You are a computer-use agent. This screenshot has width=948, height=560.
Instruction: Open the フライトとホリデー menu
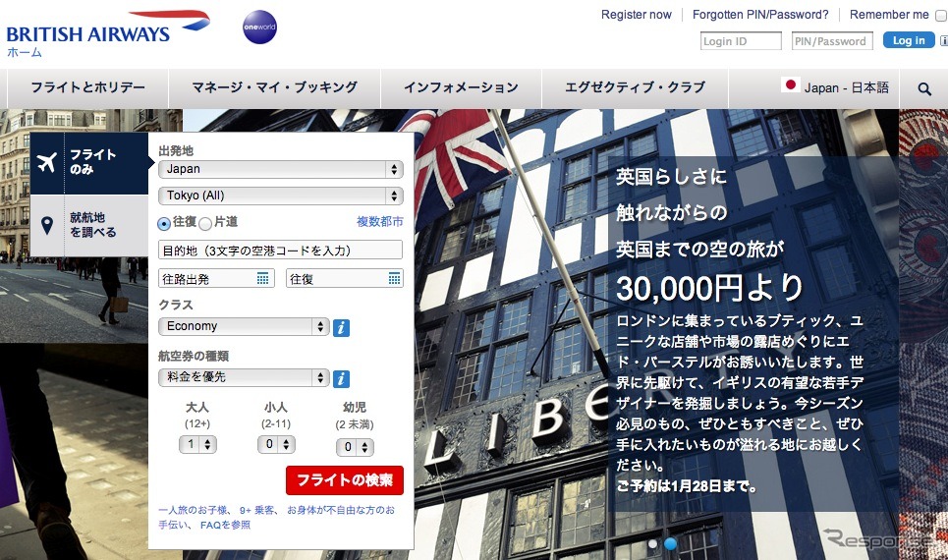tap(87, 87)
